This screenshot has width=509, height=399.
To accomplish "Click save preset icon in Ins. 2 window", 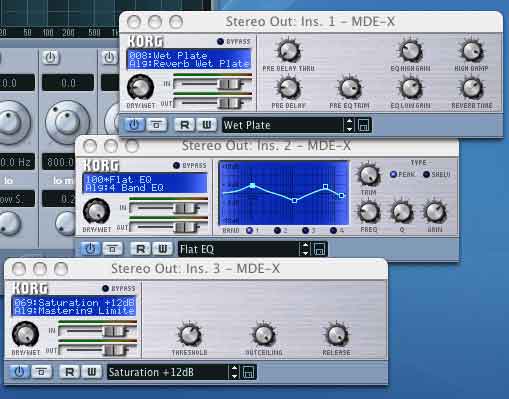I will click(319, 249).
